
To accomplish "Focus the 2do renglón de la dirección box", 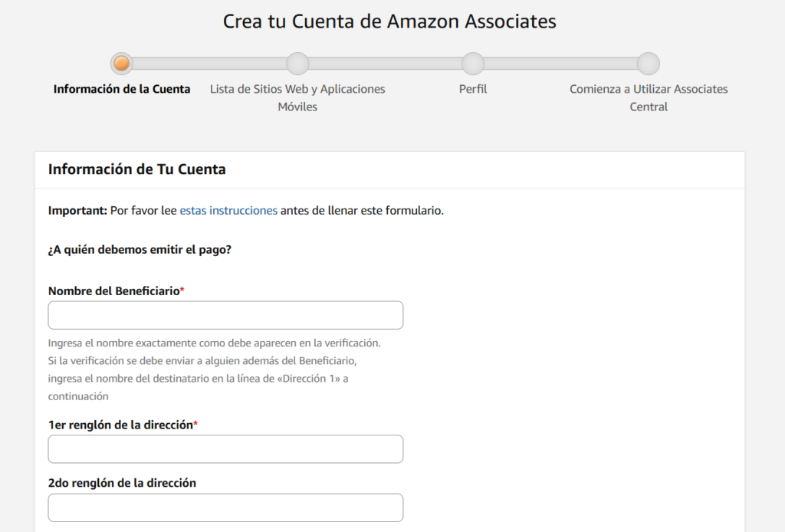I will (226, 508).
